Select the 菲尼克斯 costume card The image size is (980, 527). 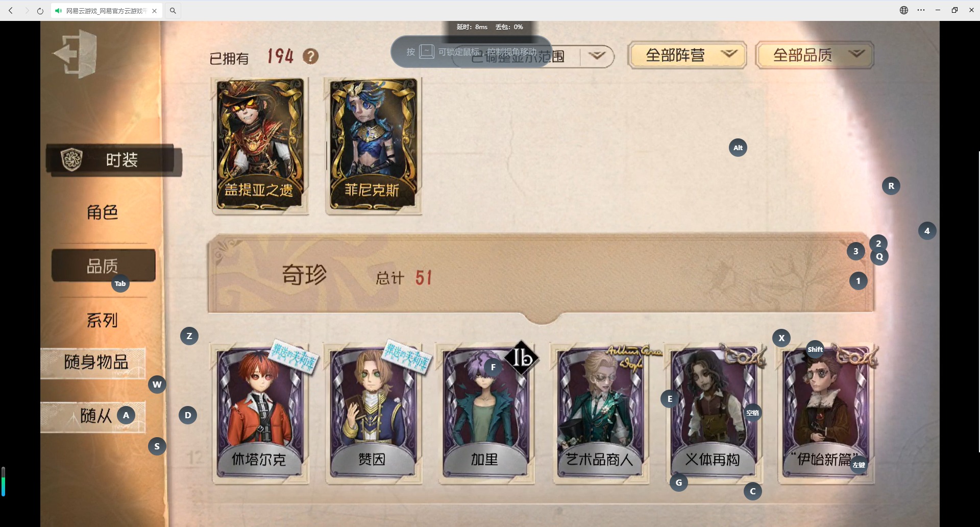pos(373,146)
